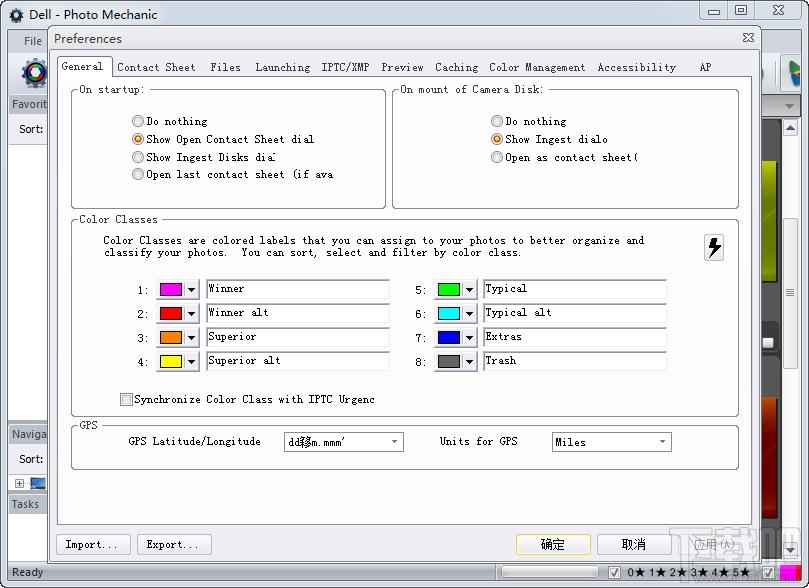Click the Superior alt name field
This screenshot has height=588, width=809.
pos(298,361)
